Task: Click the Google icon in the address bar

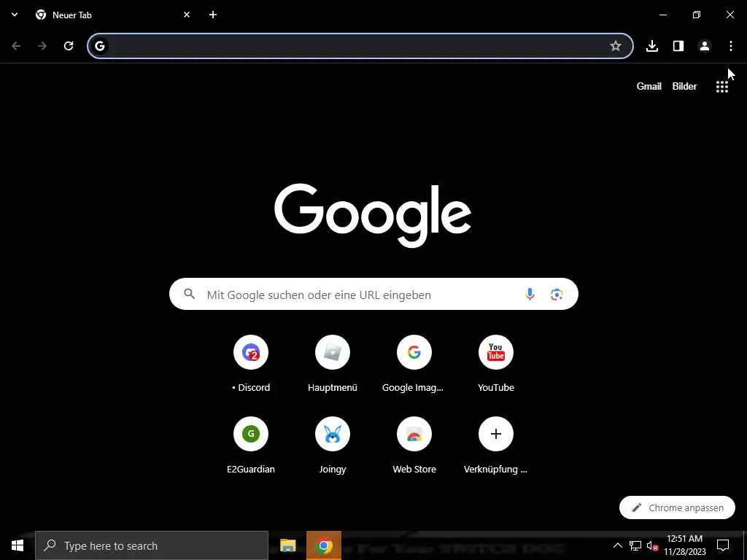Action: [x=99, y=46]
